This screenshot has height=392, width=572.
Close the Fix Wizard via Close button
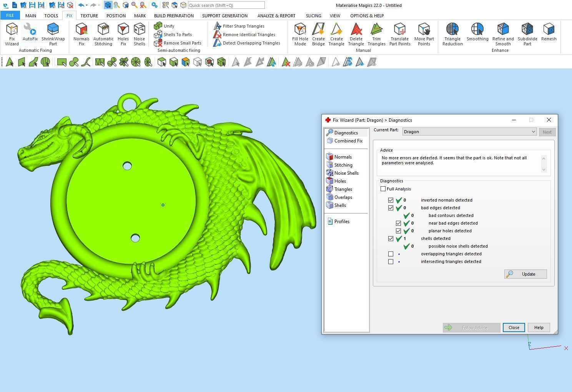click(514, 327)
